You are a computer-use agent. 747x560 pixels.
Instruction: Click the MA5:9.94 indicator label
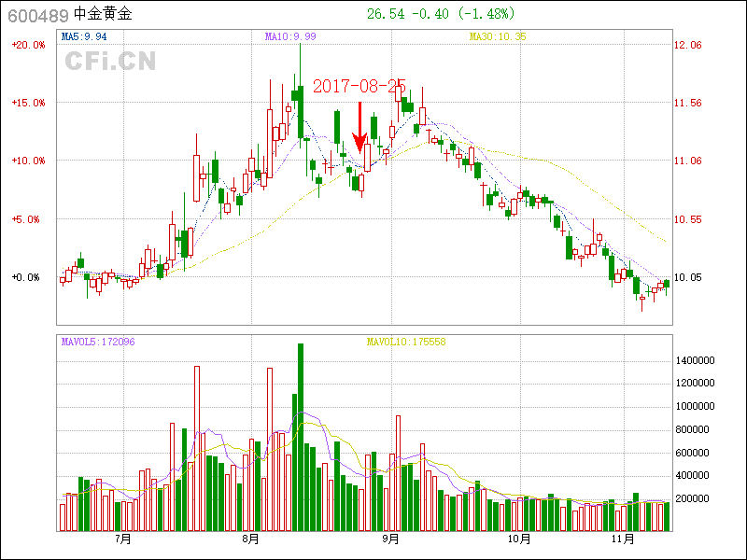pyautogui.click(x=83, y=36)
